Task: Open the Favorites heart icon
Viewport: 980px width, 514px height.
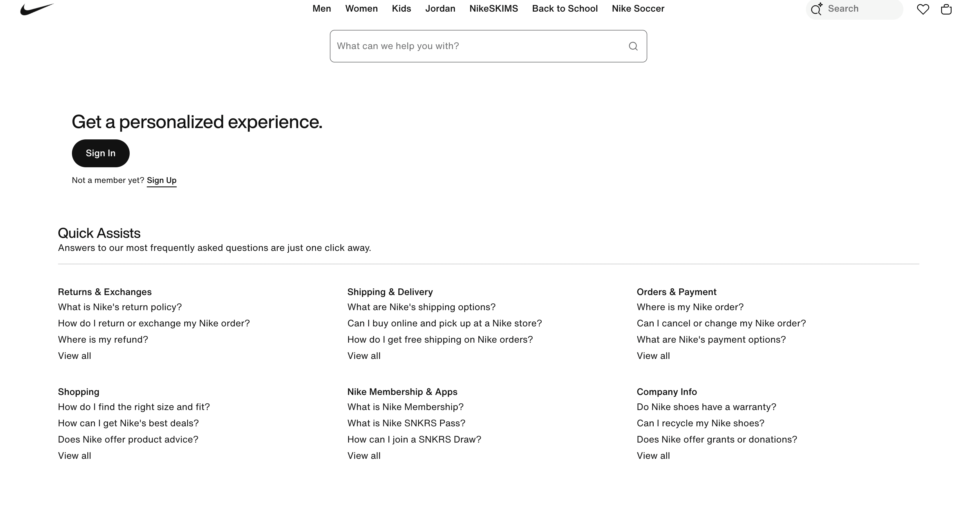Action: click(x=923, y=9)
